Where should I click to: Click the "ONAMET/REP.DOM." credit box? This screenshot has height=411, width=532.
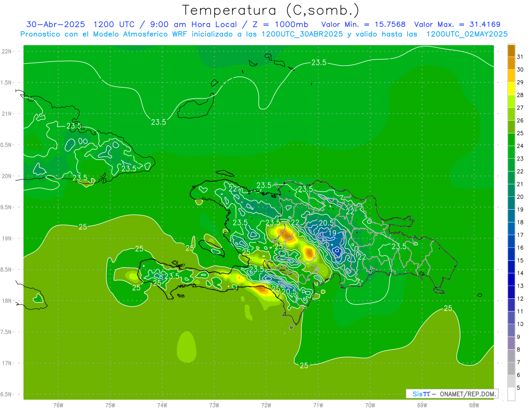(x=452, y=394)
